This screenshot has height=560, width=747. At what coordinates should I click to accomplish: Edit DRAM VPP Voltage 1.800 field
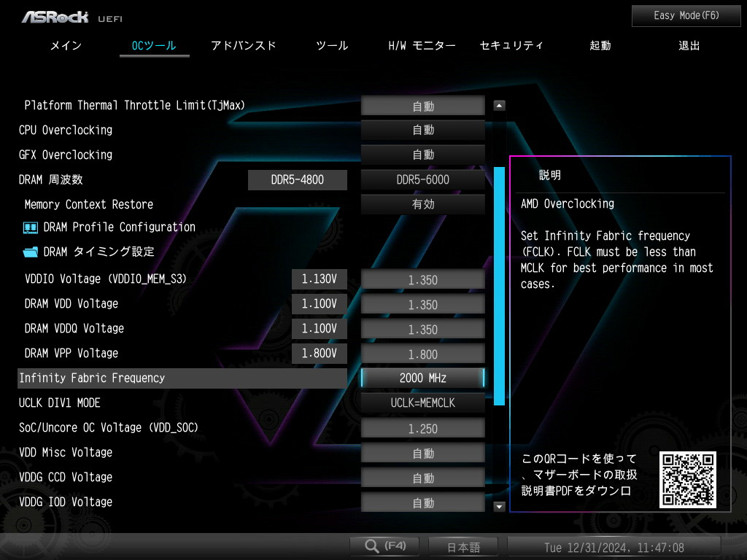[423, 354]
